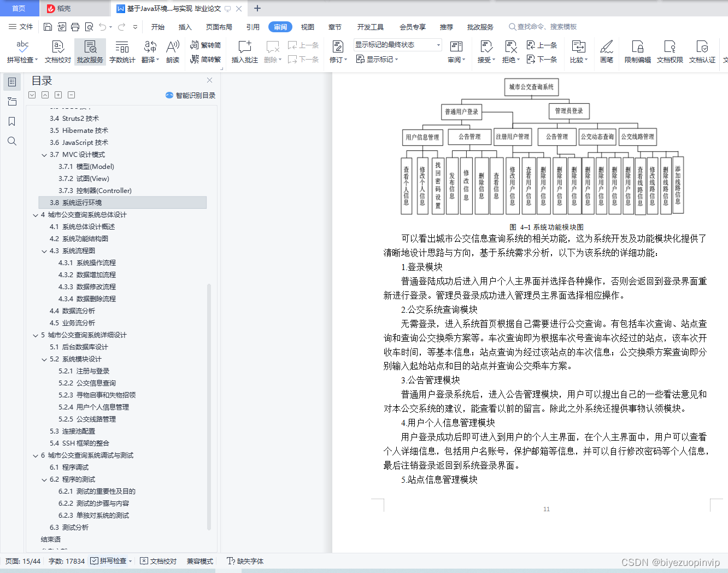Insert a comment with 插入批注
This screenshot has height=573, width=728.
[x=244, y=52]
